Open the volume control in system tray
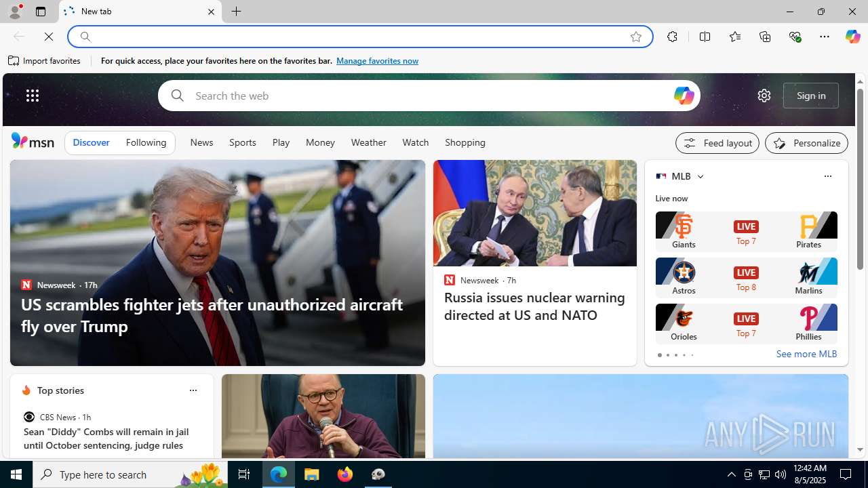868x488 pixels. (x=781, y=474)
